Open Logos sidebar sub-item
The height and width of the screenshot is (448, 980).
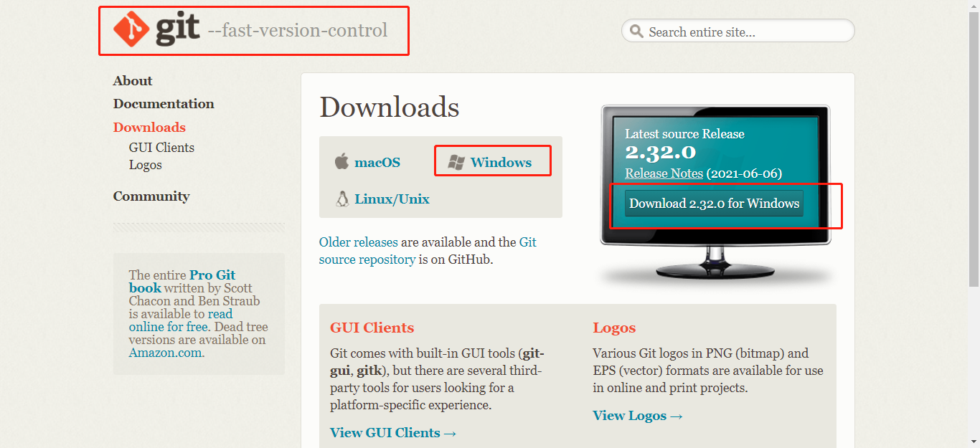point(146,165)
